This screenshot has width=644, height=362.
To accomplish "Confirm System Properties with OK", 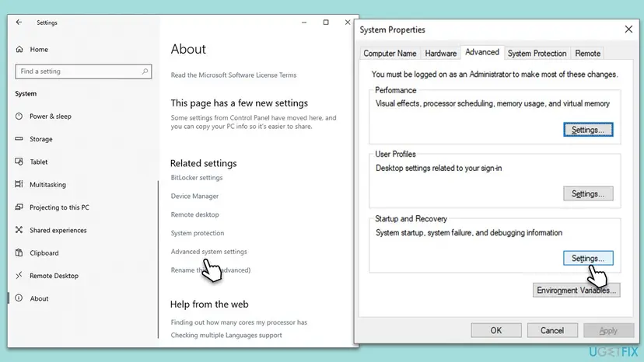I will pyautogui.click(x=496, y=330).
